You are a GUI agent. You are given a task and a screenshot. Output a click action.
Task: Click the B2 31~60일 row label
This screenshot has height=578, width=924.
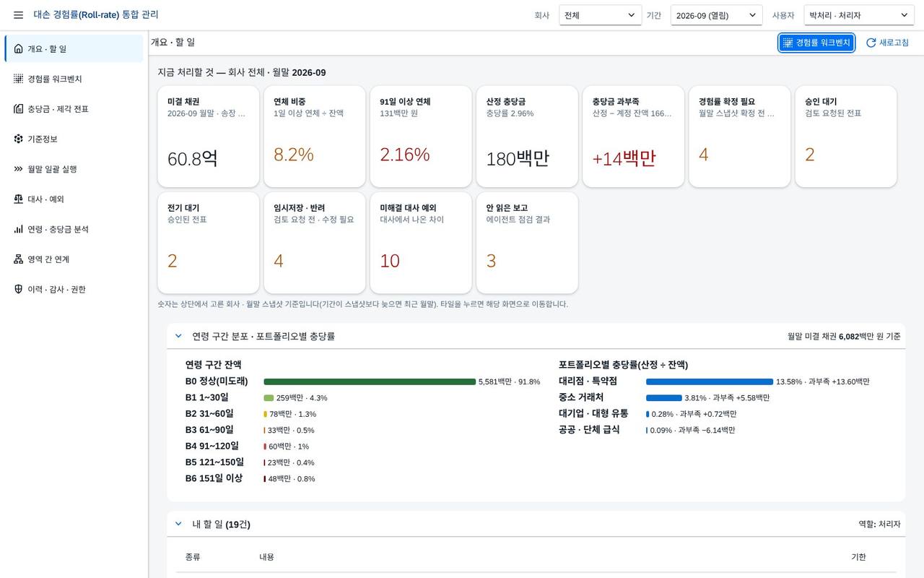tap(209, 414)
